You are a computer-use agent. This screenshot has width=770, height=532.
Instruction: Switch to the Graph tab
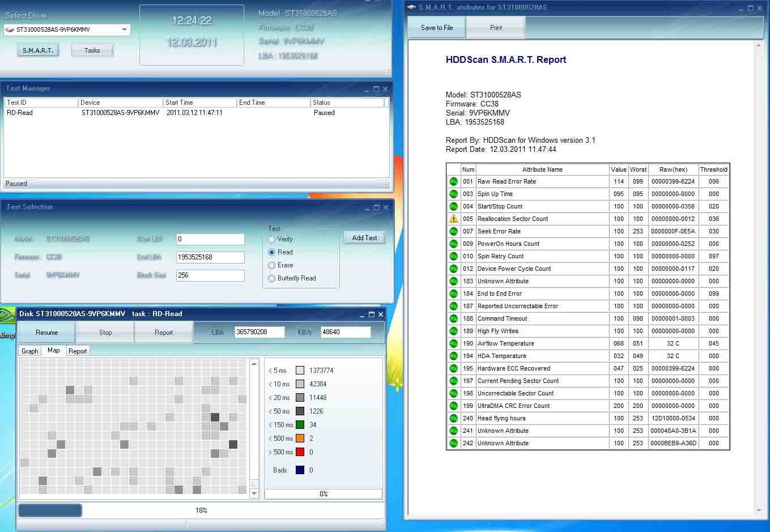tap(29, 351)
